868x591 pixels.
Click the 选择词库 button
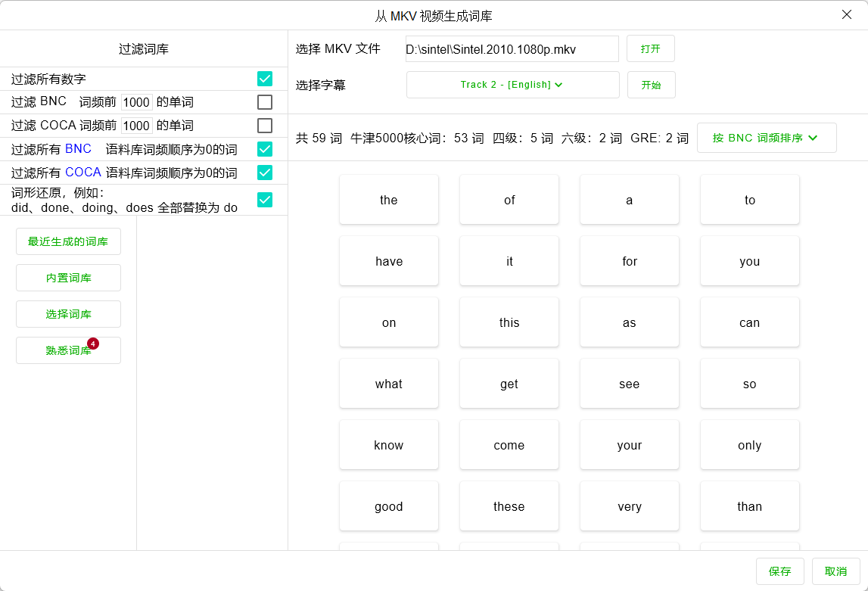[x=68, y=314]
